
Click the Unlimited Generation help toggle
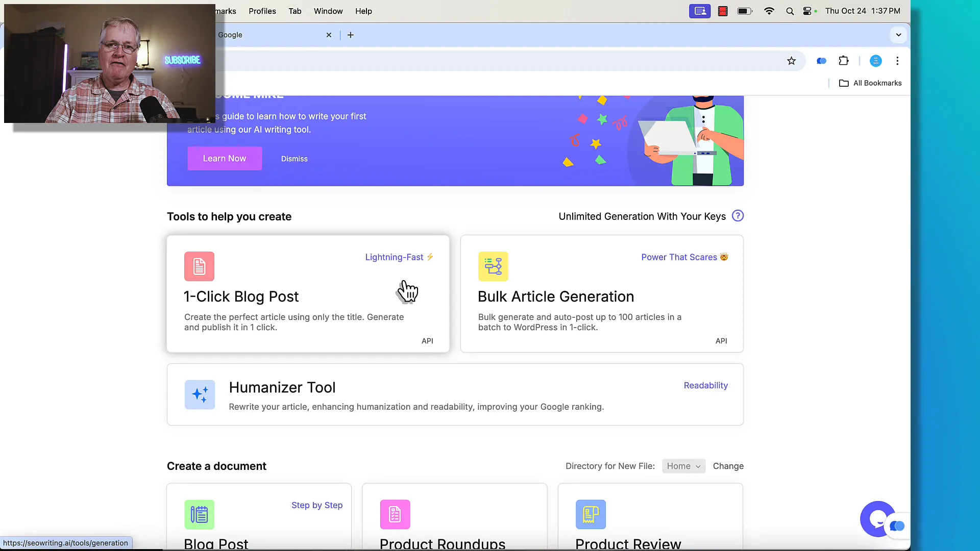pyautogui.click(x=738, y=216)
